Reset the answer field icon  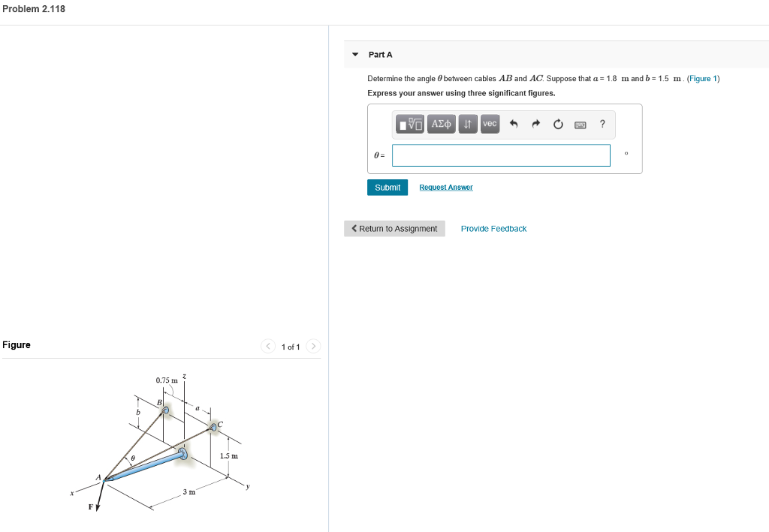click(x=558, y=125)
